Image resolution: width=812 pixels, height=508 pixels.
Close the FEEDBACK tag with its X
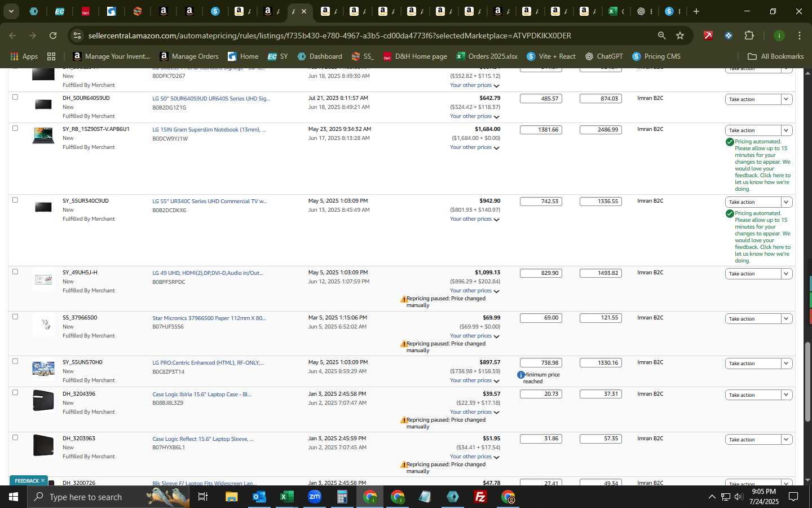coord(42,481)
